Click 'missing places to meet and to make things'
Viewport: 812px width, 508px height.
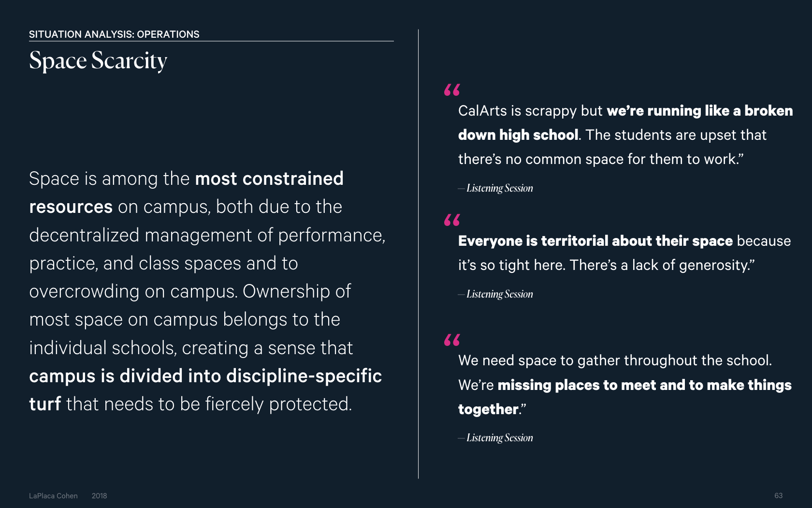pyautogui.click(x=645, y=385)
